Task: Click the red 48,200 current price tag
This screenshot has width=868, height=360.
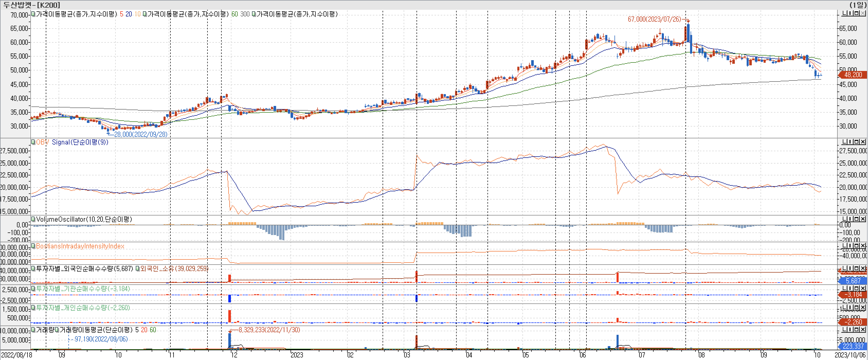Action: (853, 75)
